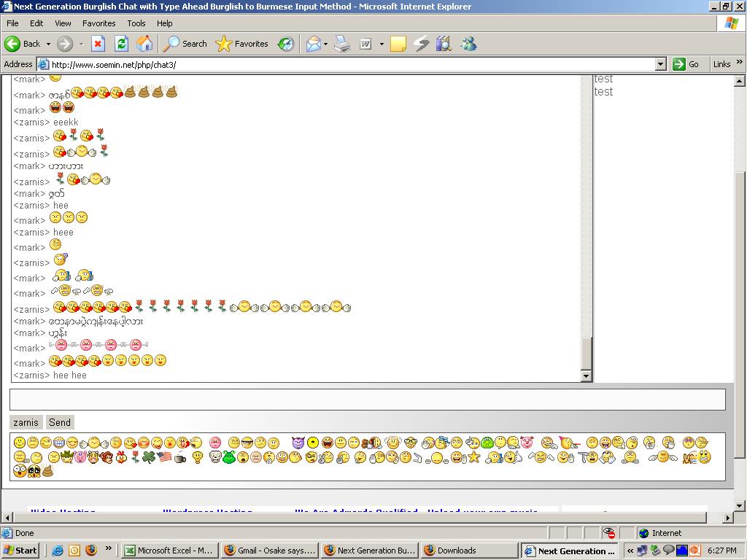
Task: Switch to Gmail Firefox taskbar button
Action: click(270, 551)
